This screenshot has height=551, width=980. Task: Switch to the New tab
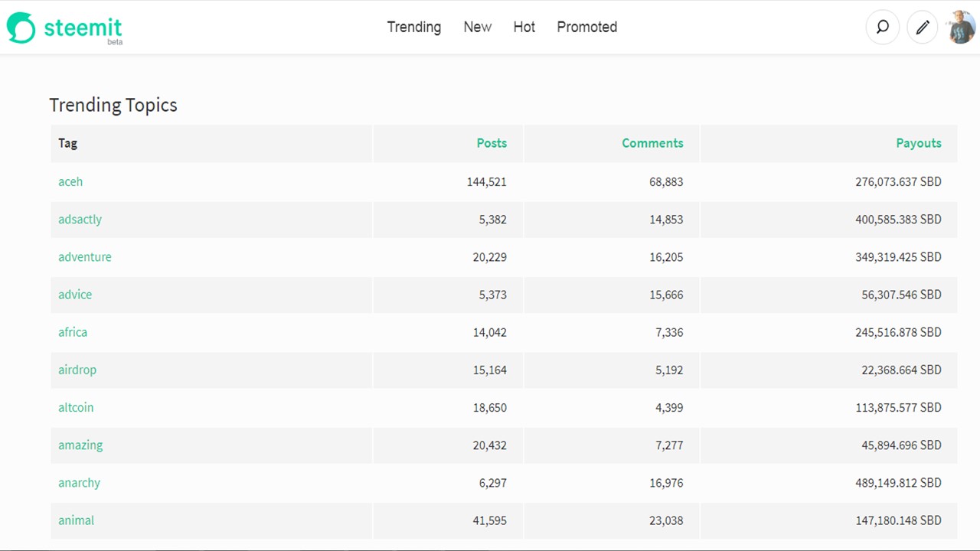click(477, 27)
